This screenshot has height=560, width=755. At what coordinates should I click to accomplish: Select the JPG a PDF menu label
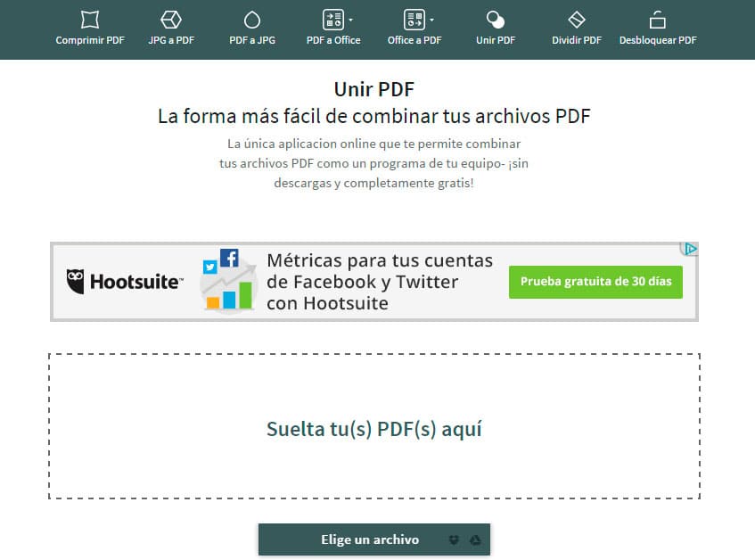(x=171, y=40)
